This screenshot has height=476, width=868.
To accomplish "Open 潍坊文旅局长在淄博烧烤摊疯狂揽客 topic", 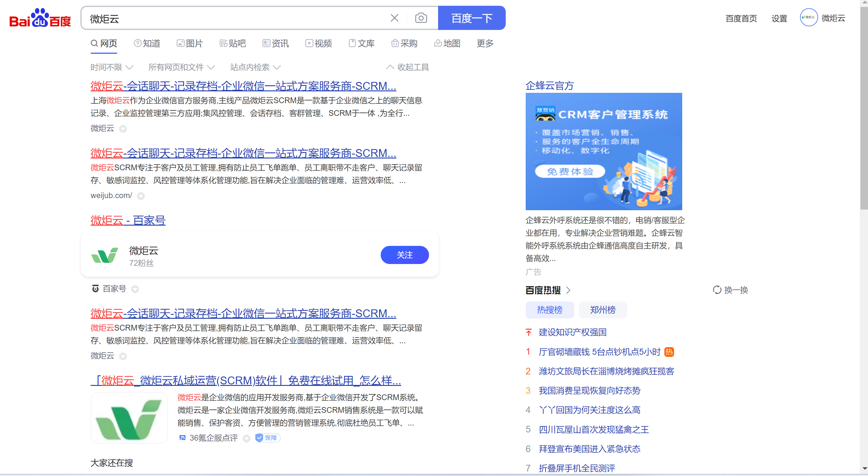I will (606, 371).
